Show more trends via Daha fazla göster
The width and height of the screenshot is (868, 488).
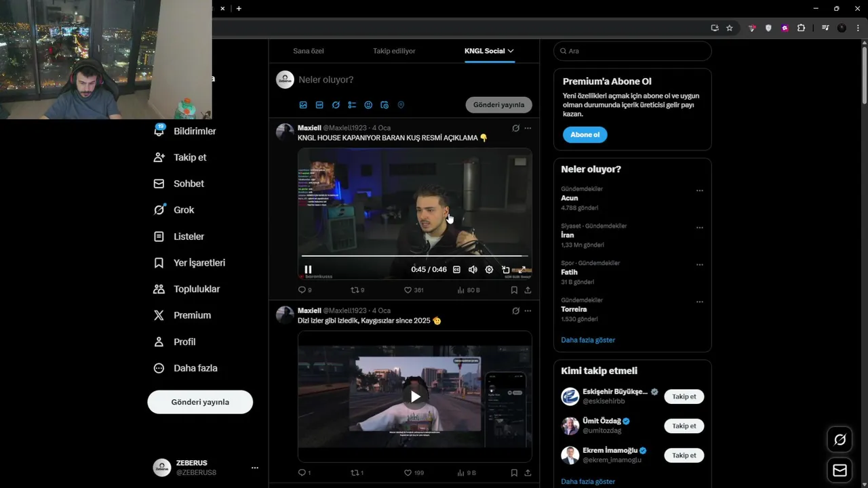coord(588,340)
